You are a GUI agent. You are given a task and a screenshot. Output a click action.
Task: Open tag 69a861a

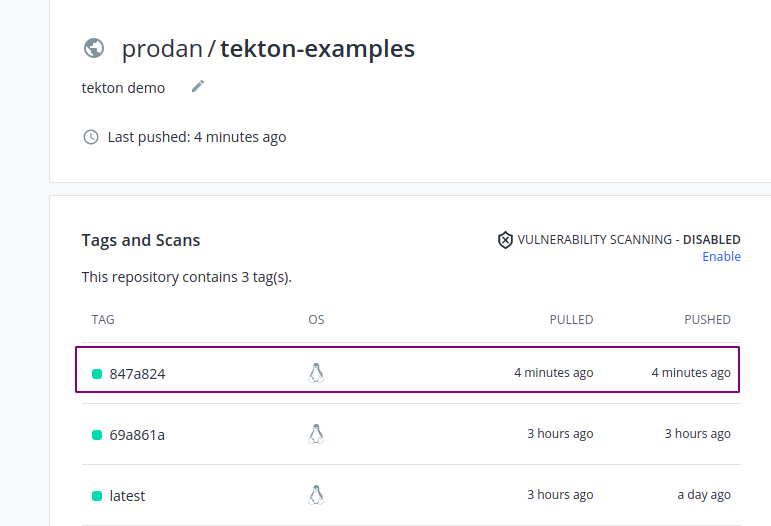click(137, 435)
